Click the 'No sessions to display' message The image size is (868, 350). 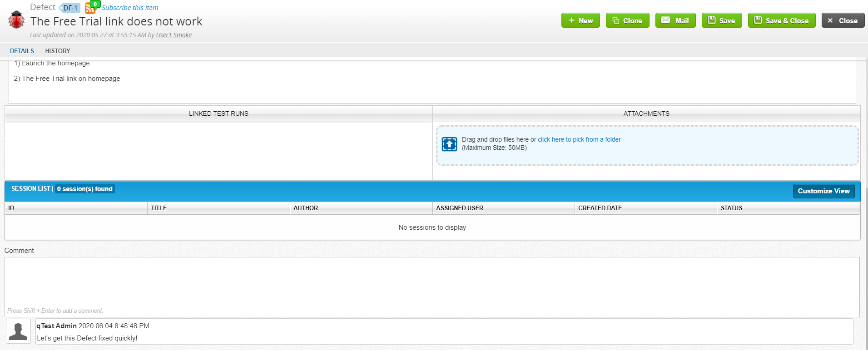coord(432,227)
